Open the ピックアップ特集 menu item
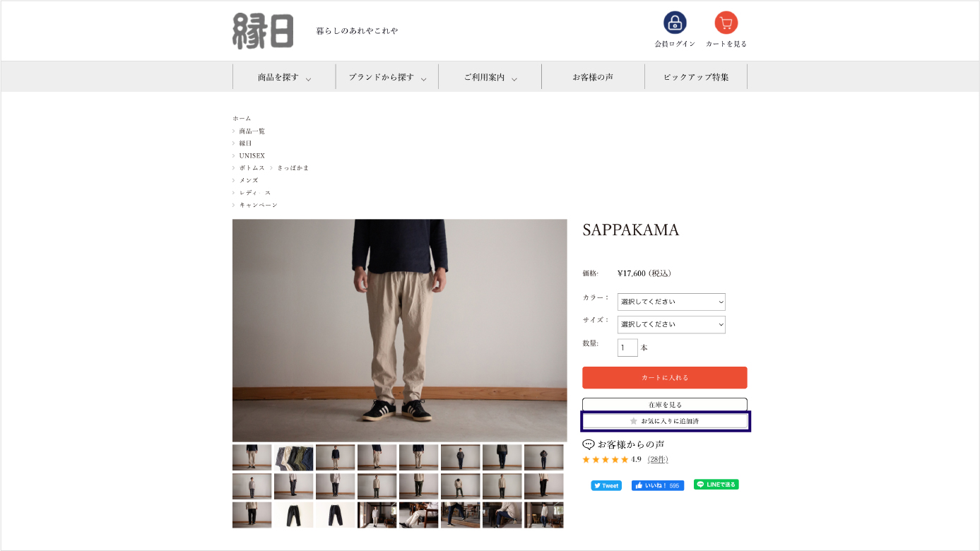The width and height of the screenshot is (980, 551). [696, 77]
